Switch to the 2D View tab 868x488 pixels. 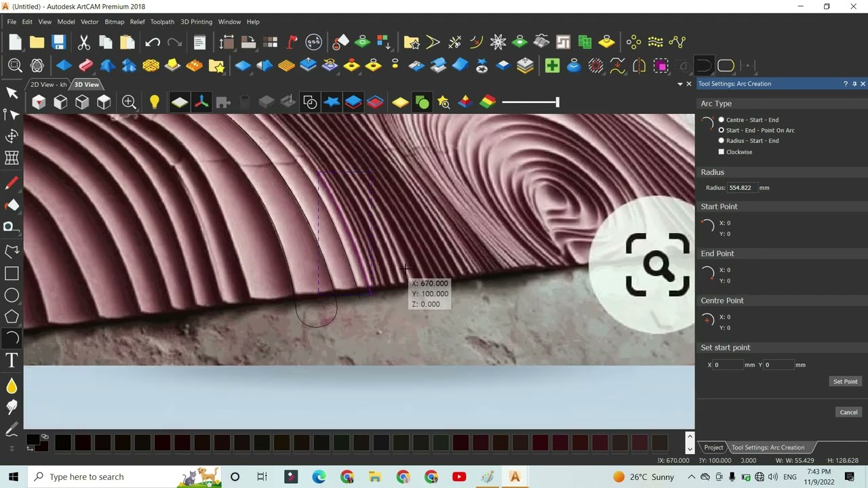coord(48,85)
